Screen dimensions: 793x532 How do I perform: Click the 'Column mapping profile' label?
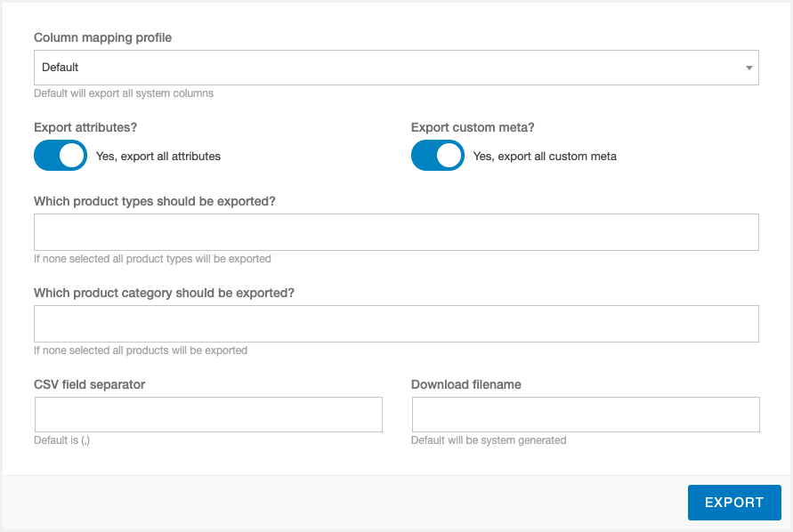coord(102,37)
